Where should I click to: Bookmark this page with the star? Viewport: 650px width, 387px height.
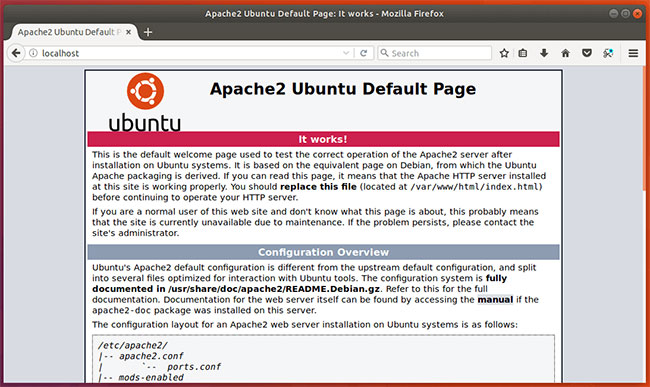(x=504, y=53)
